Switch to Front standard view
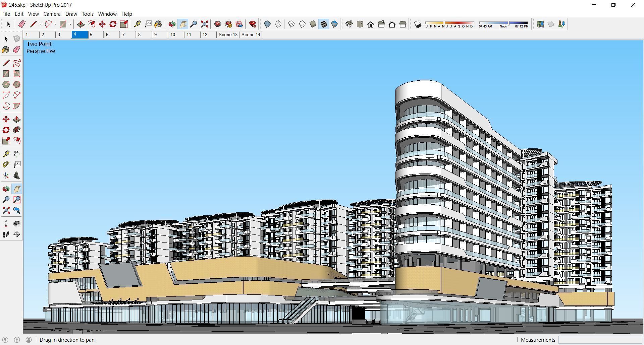This screenshot has height=345, width=644. (371, 24)
